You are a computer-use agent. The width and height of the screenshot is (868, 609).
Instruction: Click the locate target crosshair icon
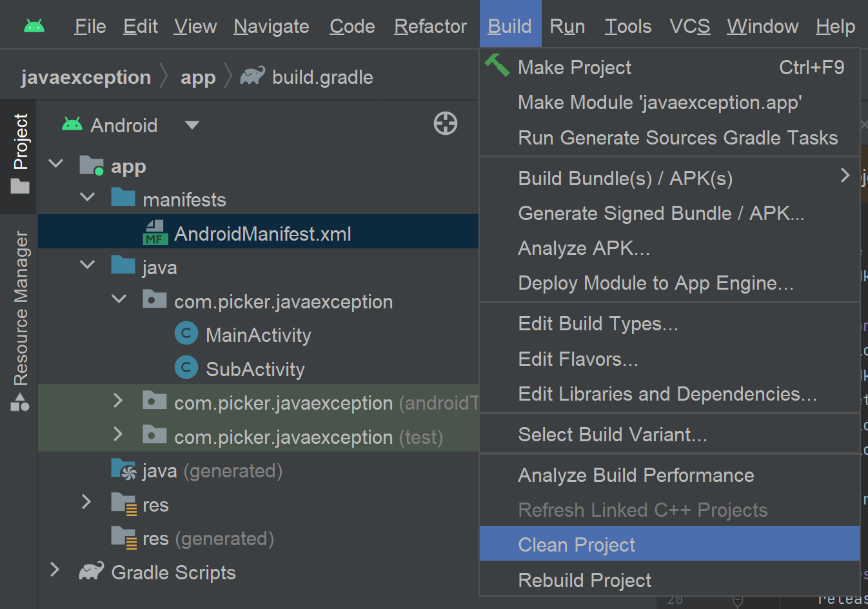446,123
